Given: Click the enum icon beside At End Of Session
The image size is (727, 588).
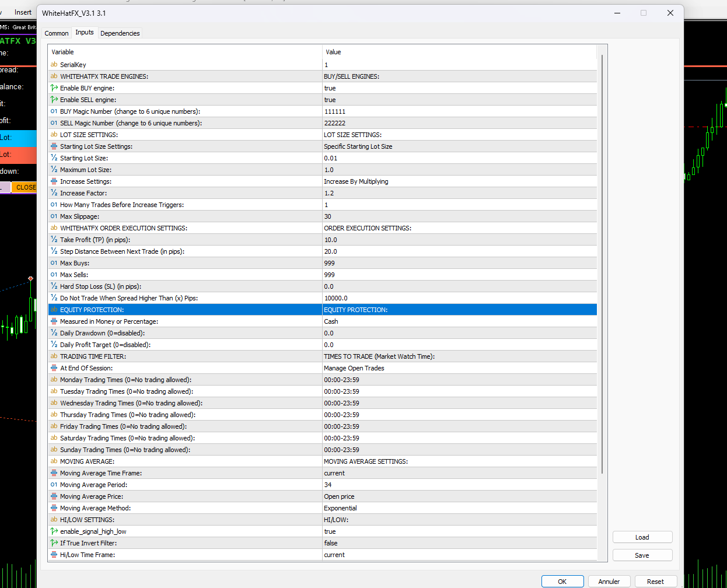Looking at the screenshot, I should pyautogui.click(x=54, y=368).
